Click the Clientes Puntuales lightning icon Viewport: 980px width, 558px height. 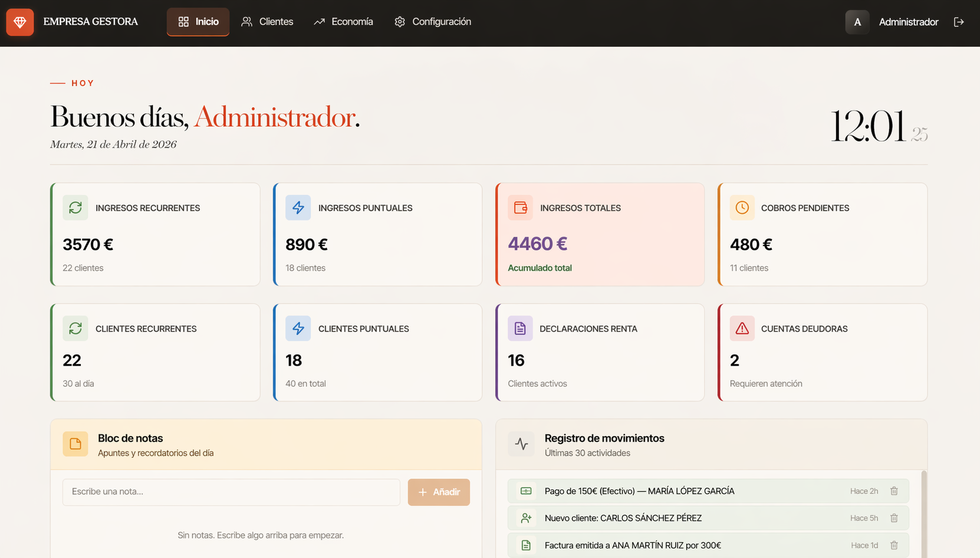298,329
